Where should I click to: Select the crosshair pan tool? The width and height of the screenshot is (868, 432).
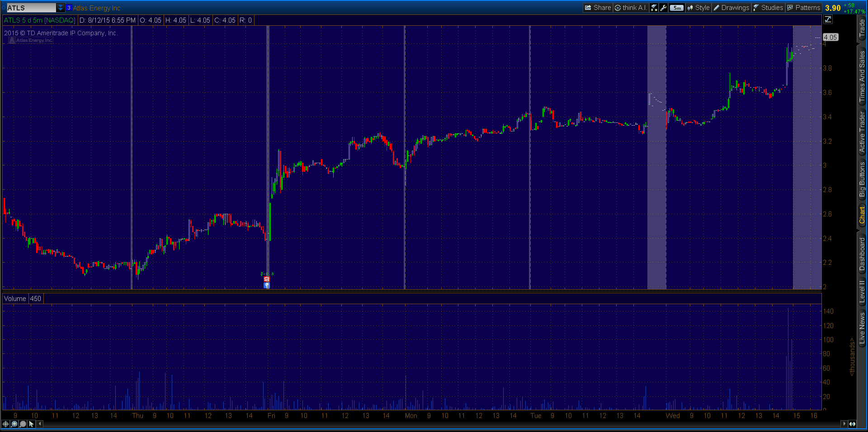[x=5, y=424]
